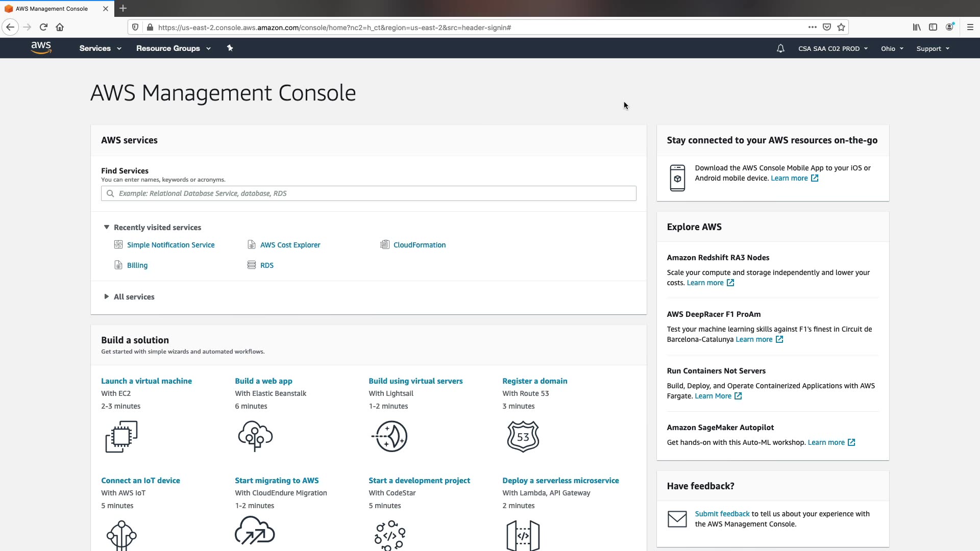Click the EC2 virtual machine chip icon
The width and height of the screenshot is (980, 551).
pos(121,436)
